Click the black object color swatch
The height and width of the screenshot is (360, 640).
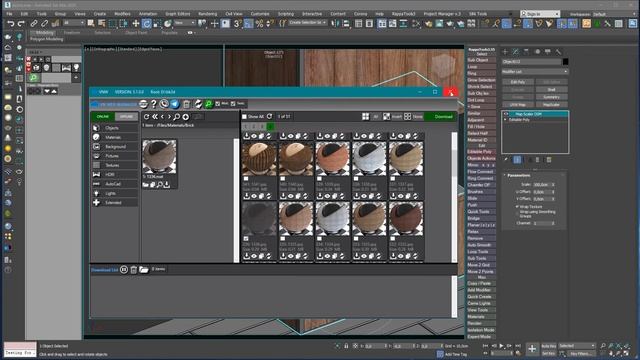tap(565, 62)
